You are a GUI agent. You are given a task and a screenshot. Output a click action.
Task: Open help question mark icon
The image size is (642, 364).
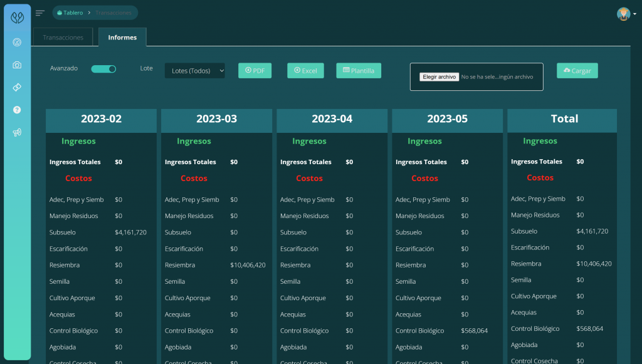coord(17,110)
